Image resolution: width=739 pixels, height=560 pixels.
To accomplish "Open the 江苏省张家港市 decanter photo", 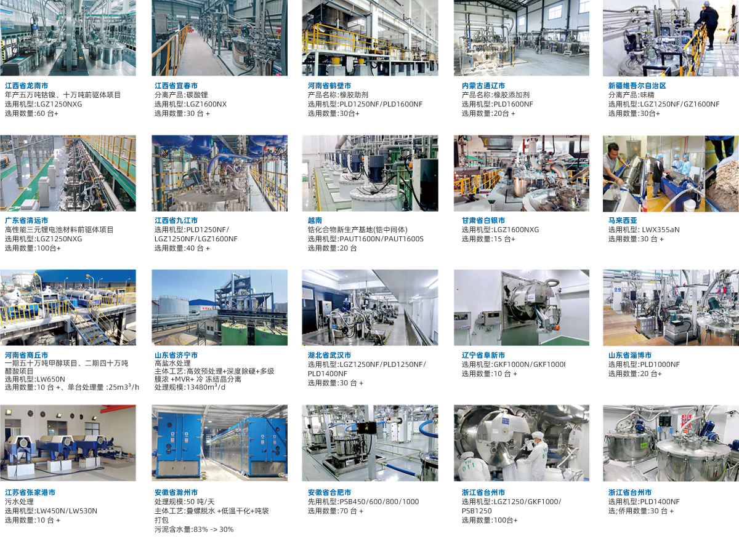I will point(68,443).
